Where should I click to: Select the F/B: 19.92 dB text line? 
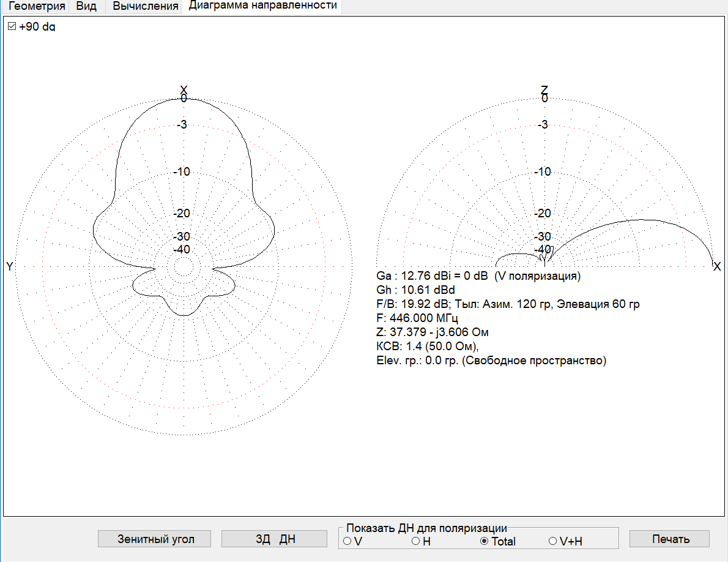[508, 304]
